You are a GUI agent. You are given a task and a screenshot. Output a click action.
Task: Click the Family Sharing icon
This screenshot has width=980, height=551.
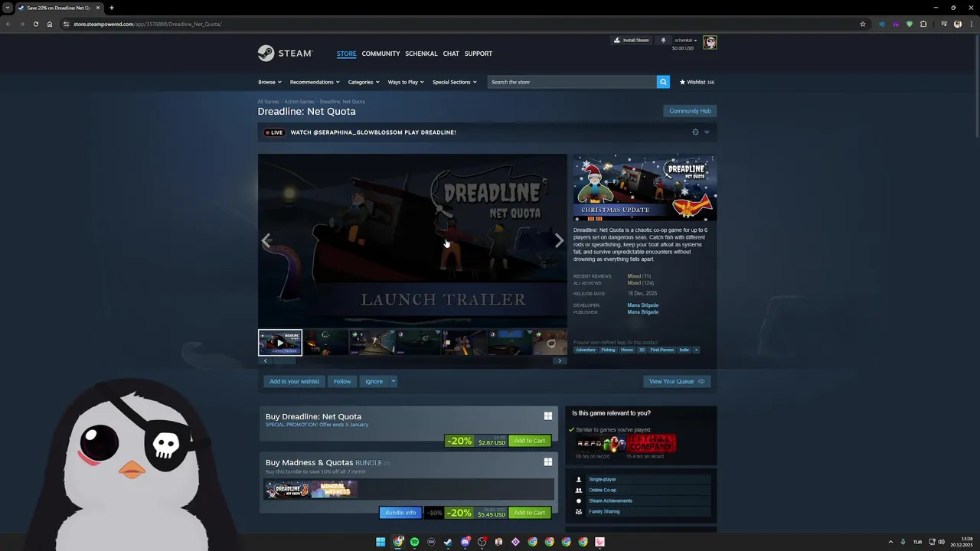pyautogui.click(x=579, y=511)
